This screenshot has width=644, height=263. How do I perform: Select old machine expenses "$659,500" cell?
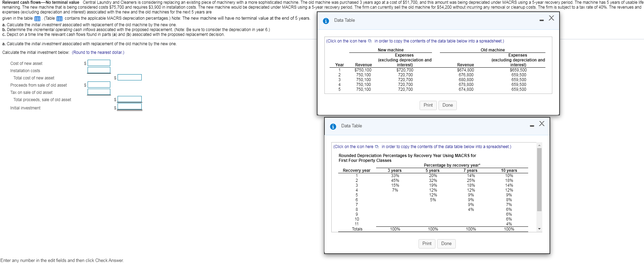tap(518, 70)
